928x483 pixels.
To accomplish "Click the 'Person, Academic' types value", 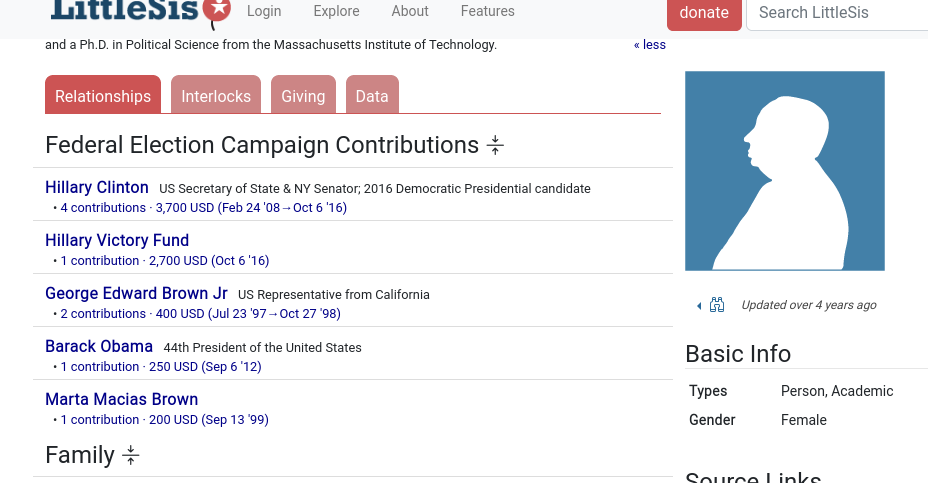I will coord(837,391).
